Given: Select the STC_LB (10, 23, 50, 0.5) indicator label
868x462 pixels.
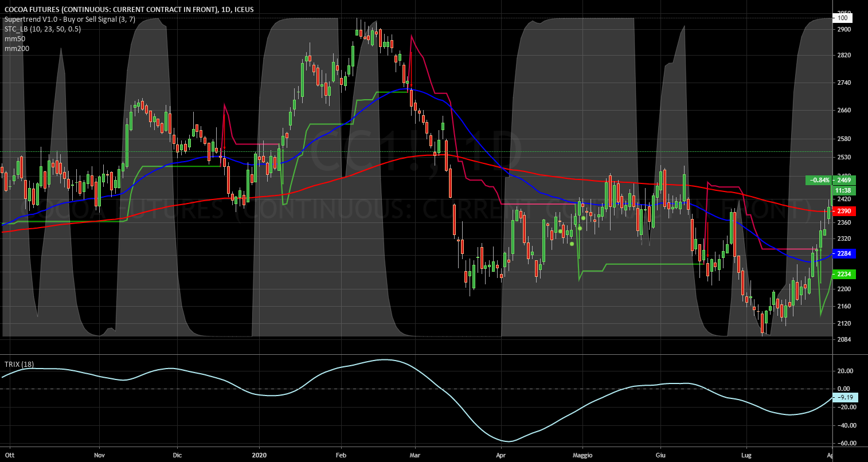Looking at the screenshot, I should click(x=42, y=29).
